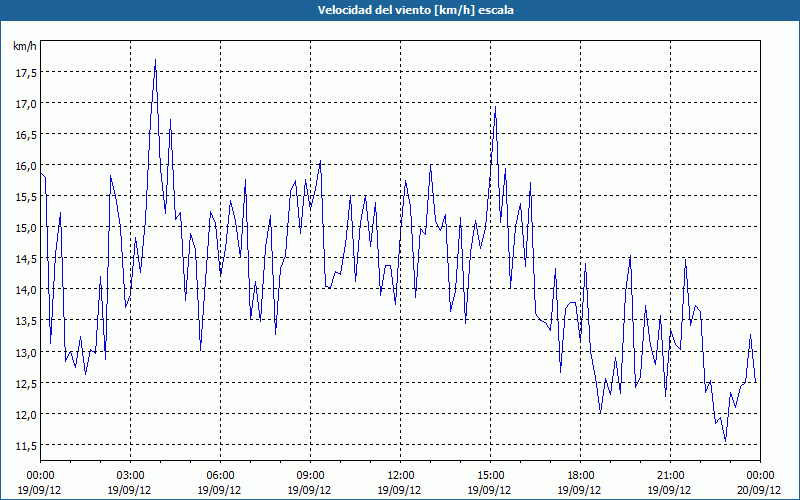Click the 13,0 y-axis value

[x=27, y=353]
